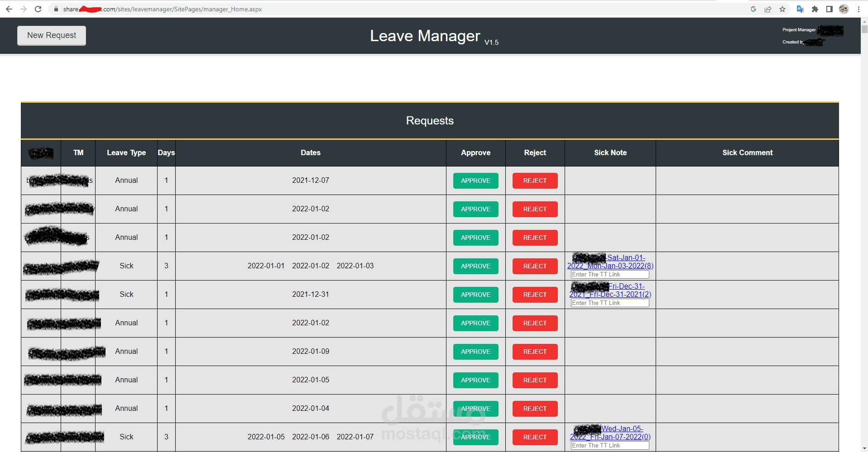
Task: Click the Chrome profile avatar
Action: click(x=843, y=9)
